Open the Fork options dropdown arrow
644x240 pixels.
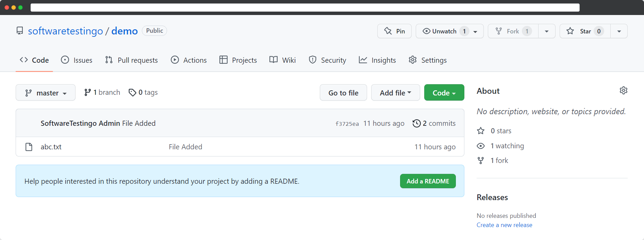(x=547, y=31)
